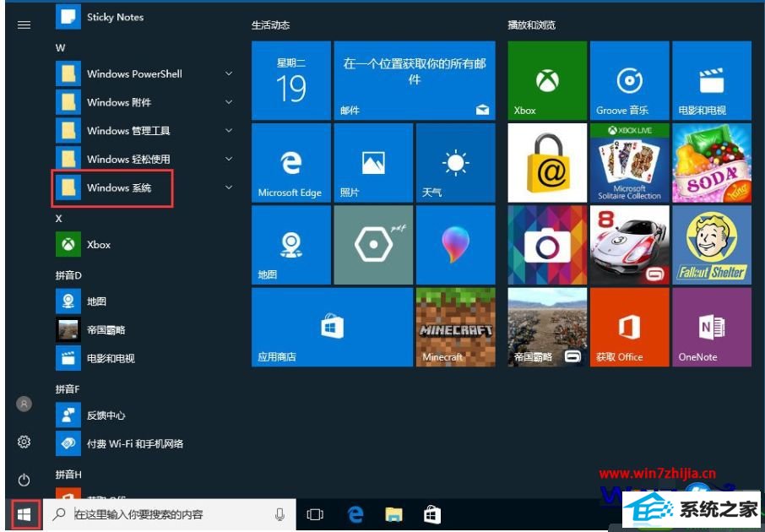
Task: Open the Windows 轻松使用 folder entry
Action: tap(146, 159)
